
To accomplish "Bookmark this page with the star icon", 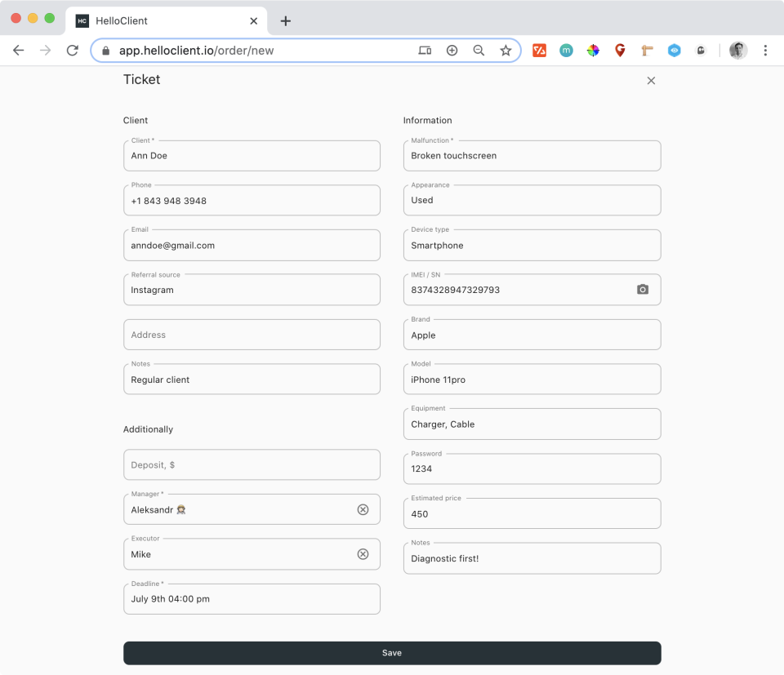I will tap(506, 51).
